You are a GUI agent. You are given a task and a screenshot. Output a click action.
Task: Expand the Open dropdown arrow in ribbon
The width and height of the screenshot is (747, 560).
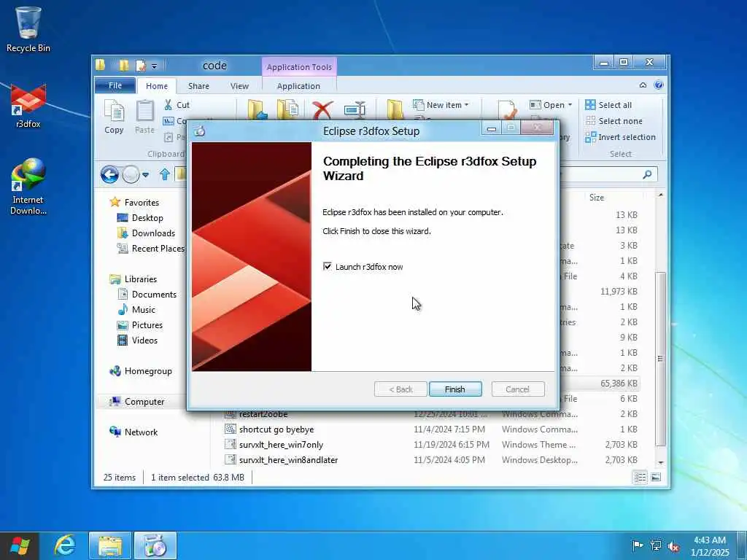pos(570,105)
